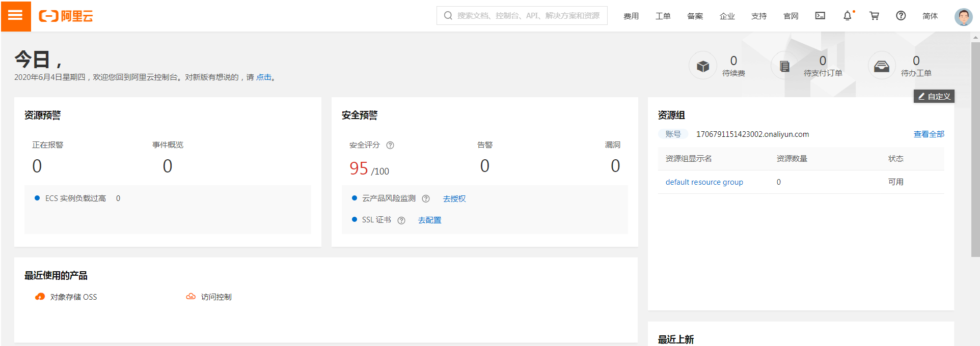Viewport: 980px width, 346px height.
Task: Click the 自定义 customize button
Action: point(934,96)
